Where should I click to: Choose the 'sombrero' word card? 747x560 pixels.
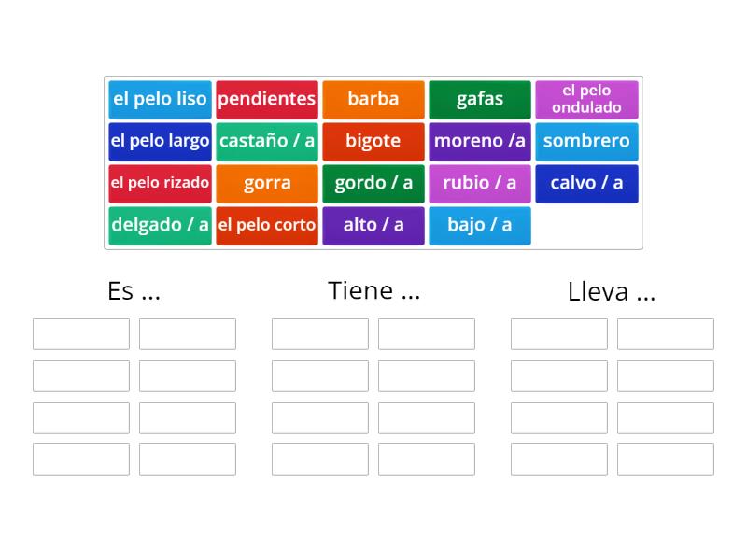(x=586, y=141)
